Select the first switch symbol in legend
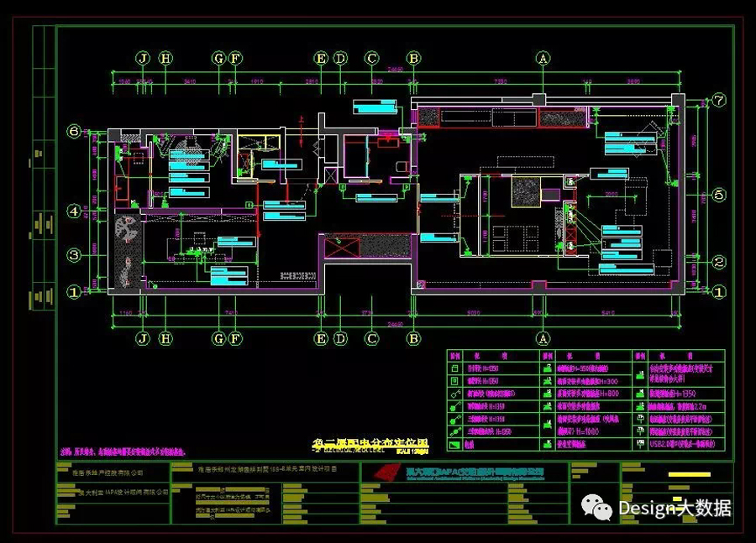The image size is (756, 543). (x=454, y=368)
